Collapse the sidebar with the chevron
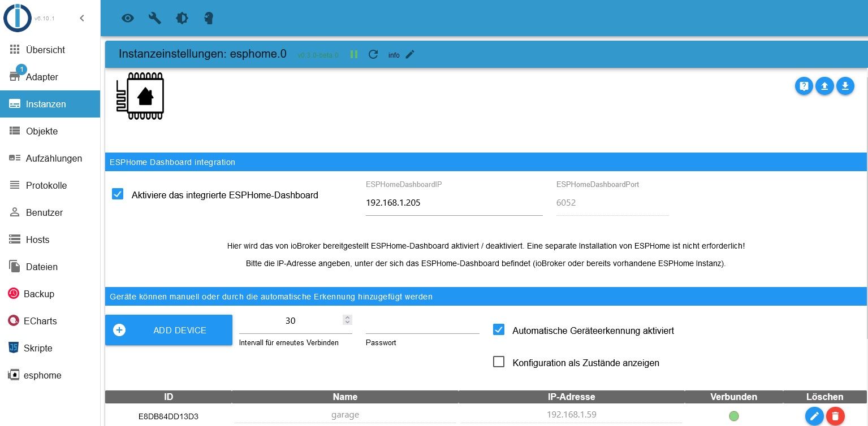868x426 pixels. click(x=82, y=18)
